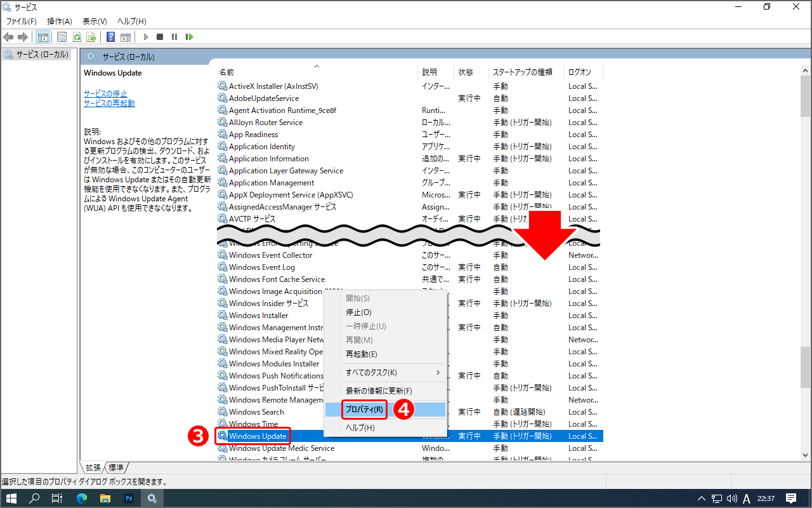Viewport: 812px width, 508px height.
Task: Sort by 名前 column header
Action: click(x=317, y=72)
